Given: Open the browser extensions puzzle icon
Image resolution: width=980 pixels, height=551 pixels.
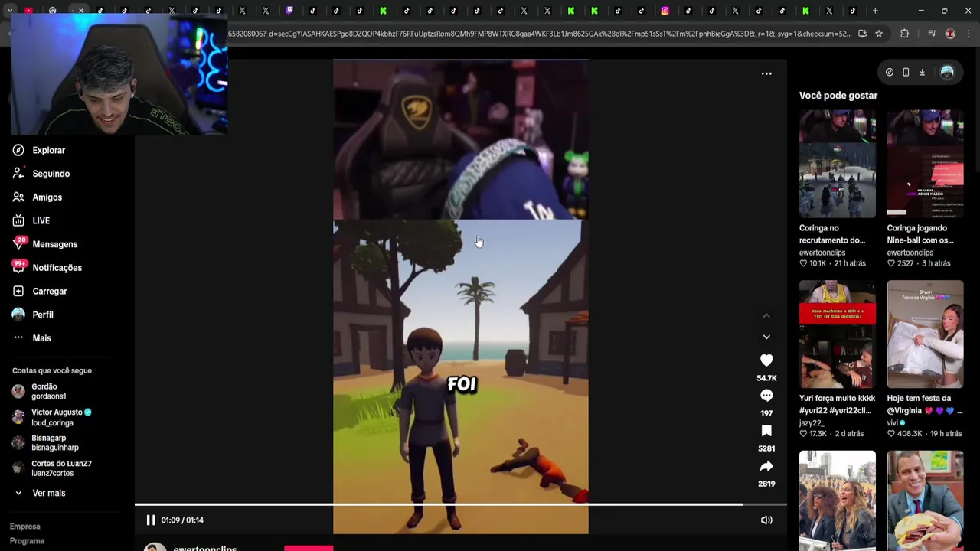Looking at the screenshot, I should (x=905, y=34).
